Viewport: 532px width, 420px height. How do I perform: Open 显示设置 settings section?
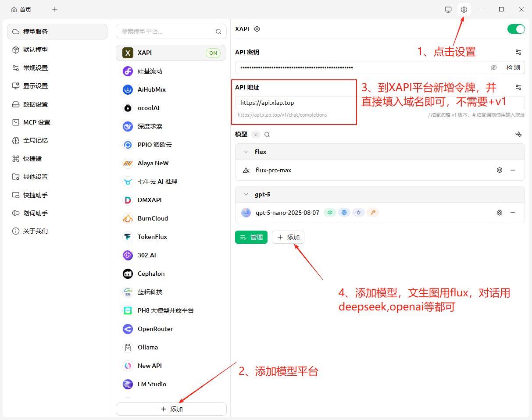pos(57,86)
